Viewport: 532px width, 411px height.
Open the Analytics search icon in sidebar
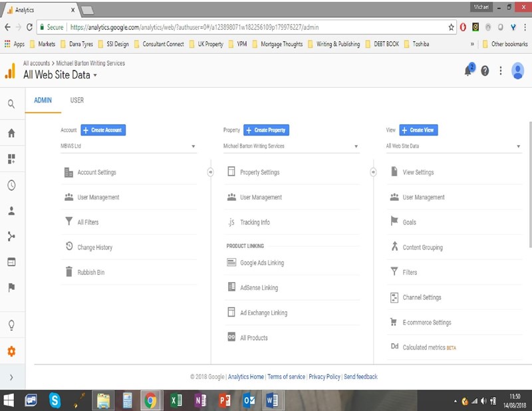coord(11,104)
